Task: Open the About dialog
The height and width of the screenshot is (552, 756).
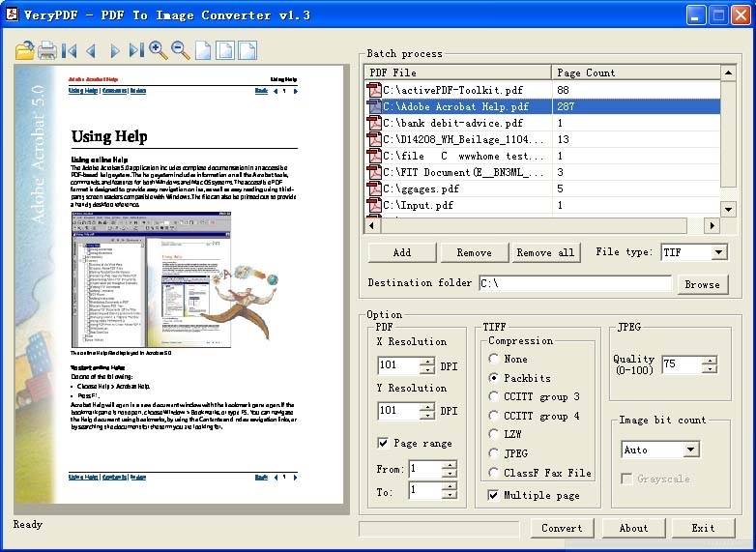Action: point(633,528)
